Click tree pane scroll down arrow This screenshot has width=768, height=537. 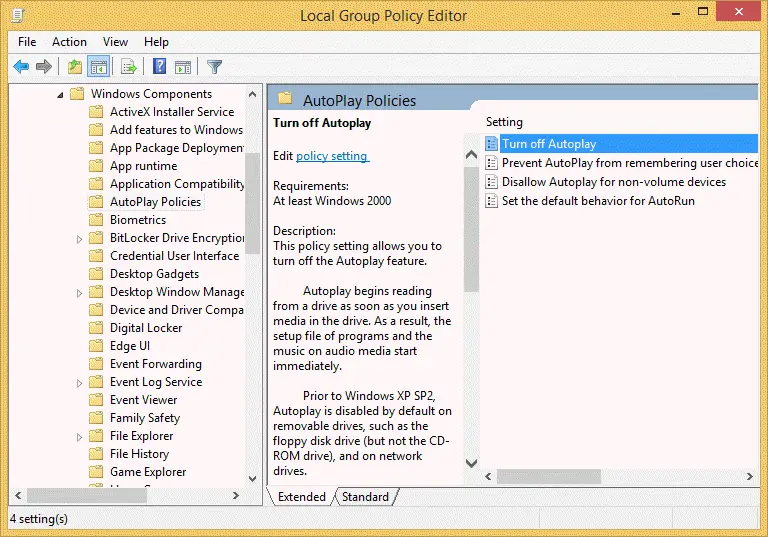[252, 479]
